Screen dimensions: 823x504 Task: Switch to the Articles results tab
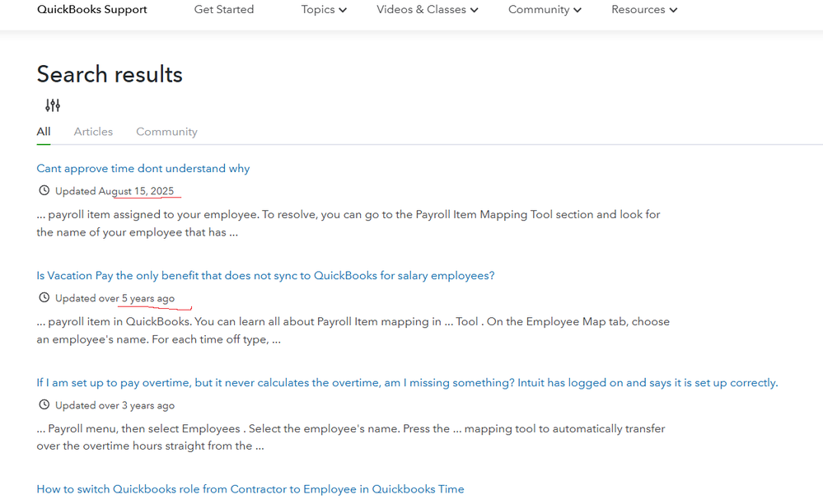pos(93,132)
